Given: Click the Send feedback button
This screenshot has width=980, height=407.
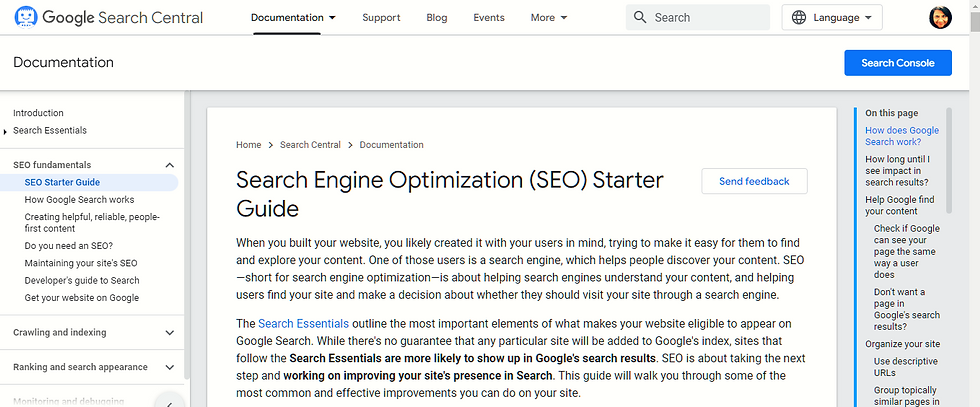Looking at the screenshot, I should click(754, 181).
